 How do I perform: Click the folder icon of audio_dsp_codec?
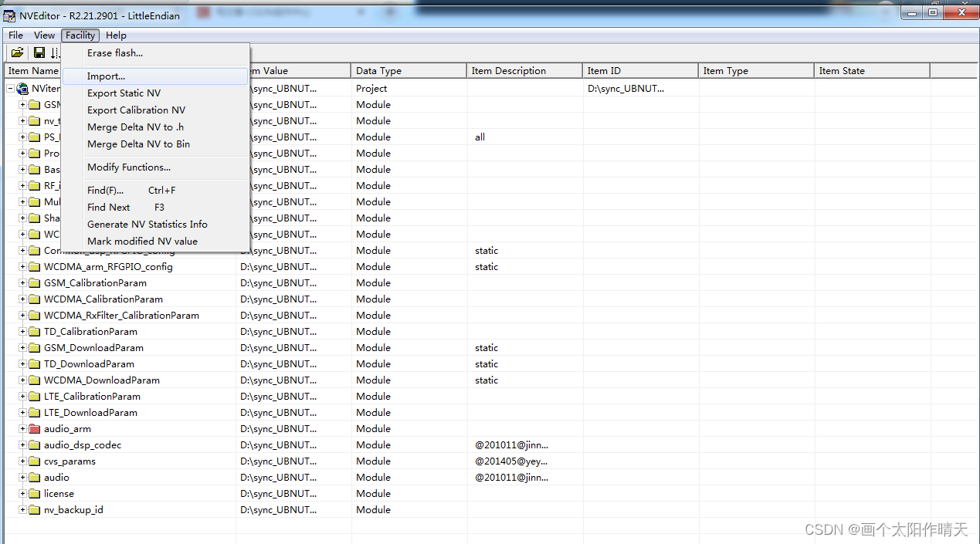coord(34,445)
